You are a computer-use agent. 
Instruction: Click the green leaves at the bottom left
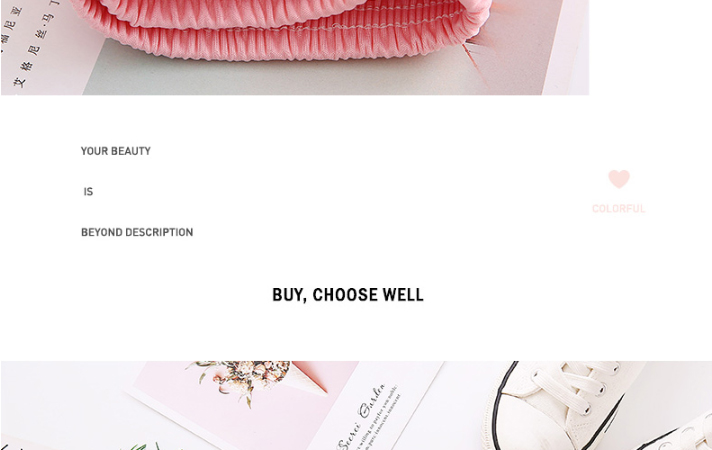point(145,446)
